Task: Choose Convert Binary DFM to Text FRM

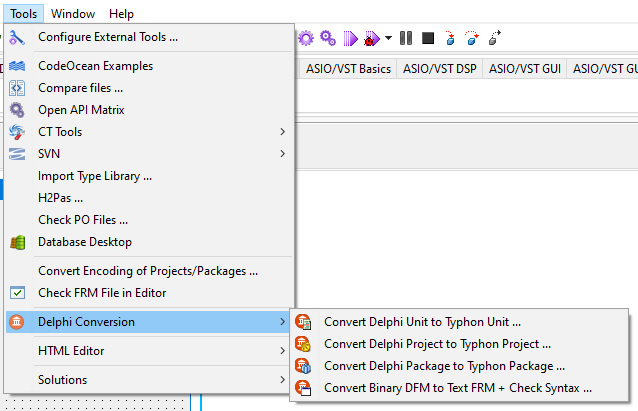Action: tap(460, 388)
